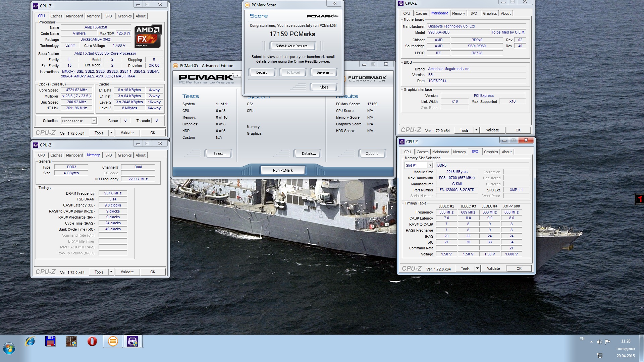Image resolution: width=644 pixels, height=362 pixels.
Task: Click the CPU-Z CPU window title icon
Action: tap(36, 6)
